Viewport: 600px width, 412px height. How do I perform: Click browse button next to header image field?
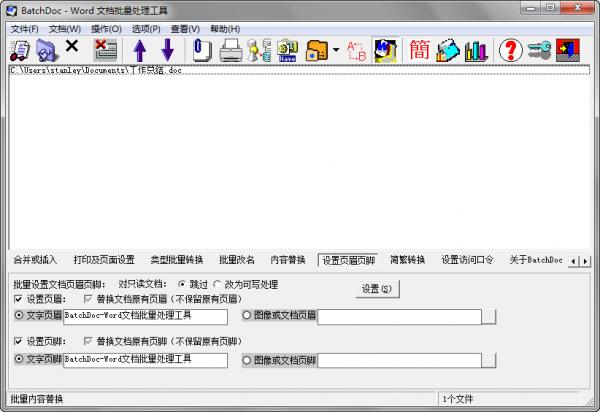[488, 316]
